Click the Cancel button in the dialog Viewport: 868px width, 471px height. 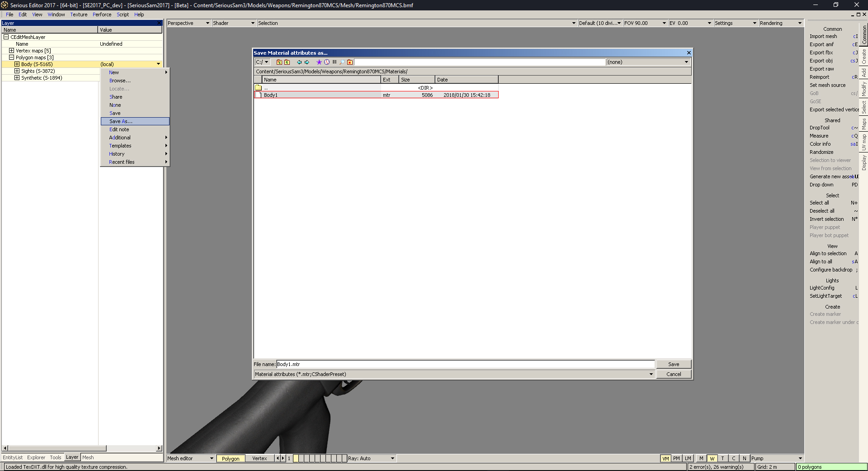(x=674, y=374)
